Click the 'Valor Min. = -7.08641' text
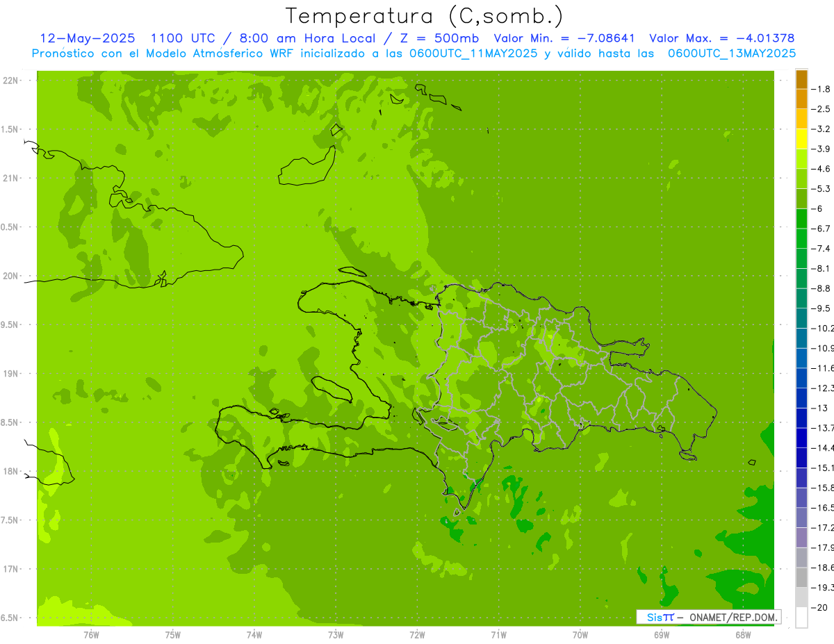Viewport: 834px width, 644px height. 564,38
